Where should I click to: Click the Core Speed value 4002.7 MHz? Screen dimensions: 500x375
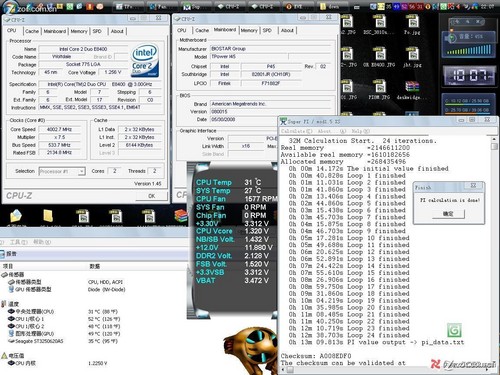pyautogui.click(x=59, y=129)
